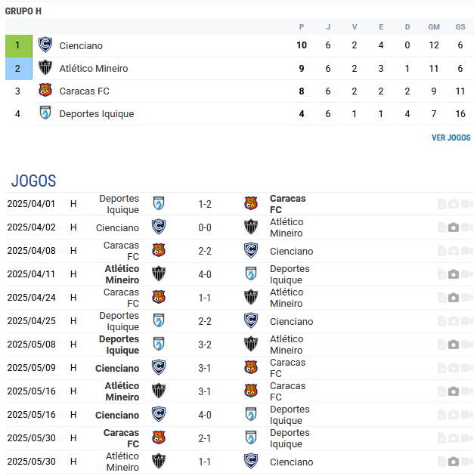The image size is (474, 476).
Task: Open photos icon for 2025/05/30 Atlético Mineiro match
Action: (453, 462)
